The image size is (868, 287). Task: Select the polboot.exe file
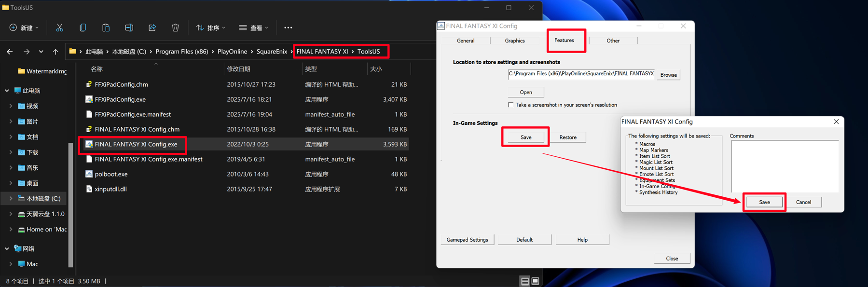tap(111, 174)
